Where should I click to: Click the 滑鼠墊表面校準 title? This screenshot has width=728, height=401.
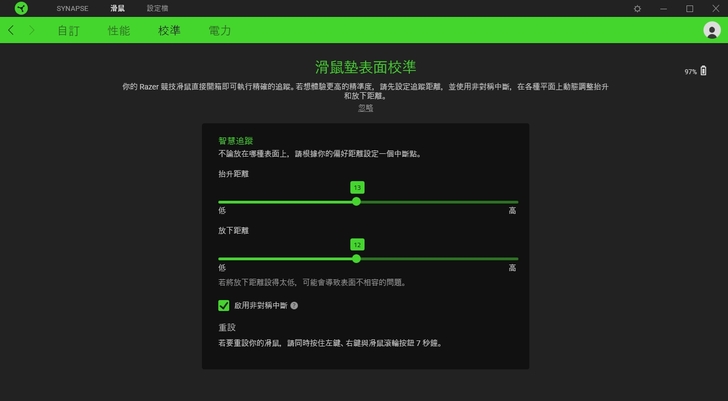pos(365,67)
